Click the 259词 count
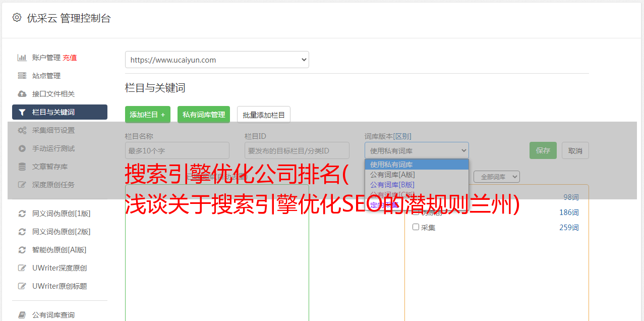Image resolution: width=644 pixels, height=321 pixels. coord(569,228)
